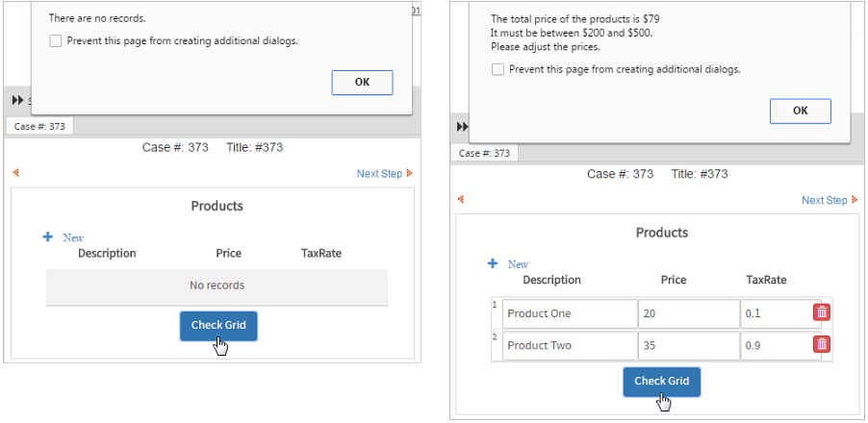Click Check Grid below the Product Two row
This screenshot has width=868, height=423.
point(662,381)
